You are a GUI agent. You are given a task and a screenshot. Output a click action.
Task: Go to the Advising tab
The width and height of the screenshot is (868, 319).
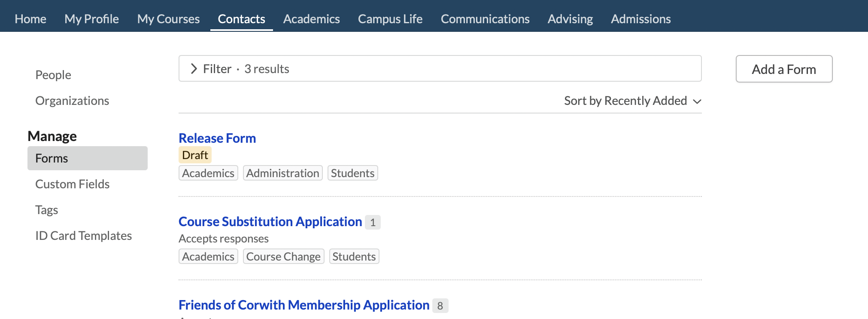click(x=570, y=19)
